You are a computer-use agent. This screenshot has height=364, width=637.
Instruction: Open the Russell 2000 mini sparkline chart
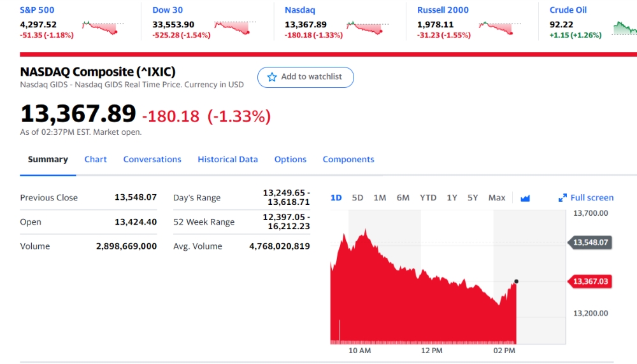500,28
